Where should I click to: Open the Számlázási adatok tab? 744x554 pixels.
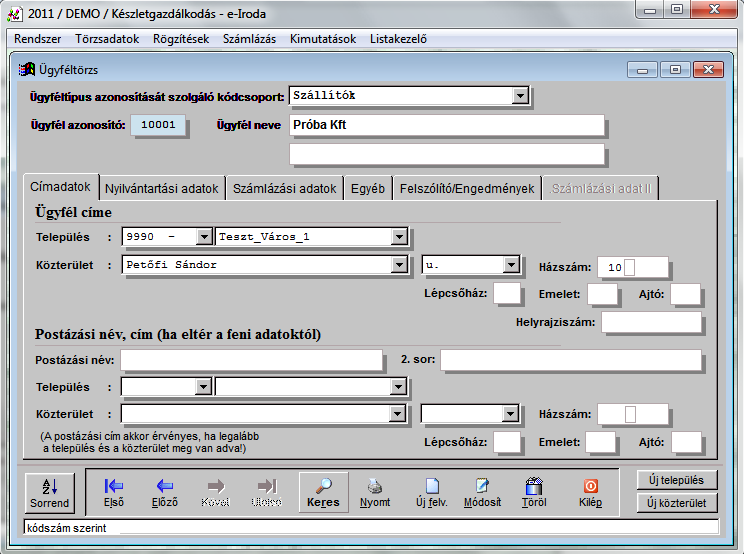284,188
